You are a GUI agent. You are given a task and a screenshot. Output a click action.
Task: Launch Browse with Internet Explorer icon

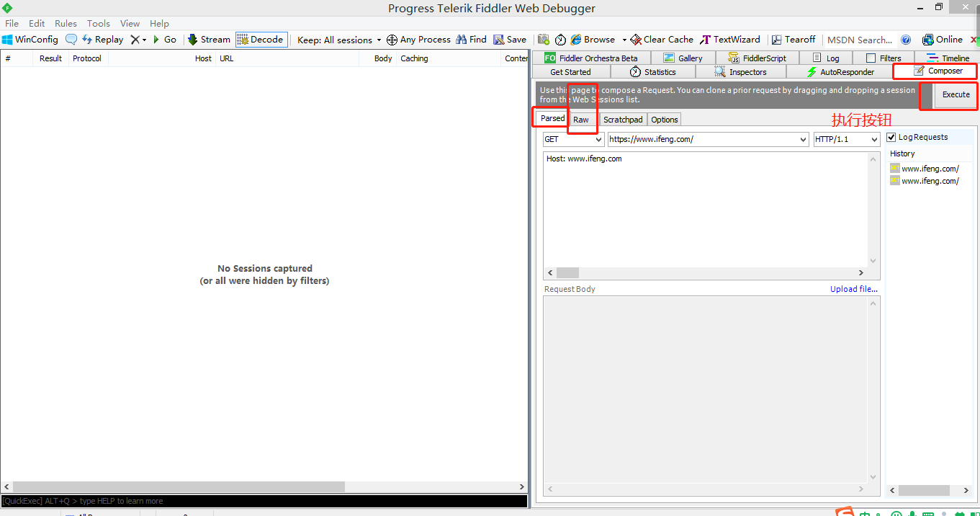[x=593, y=40]
